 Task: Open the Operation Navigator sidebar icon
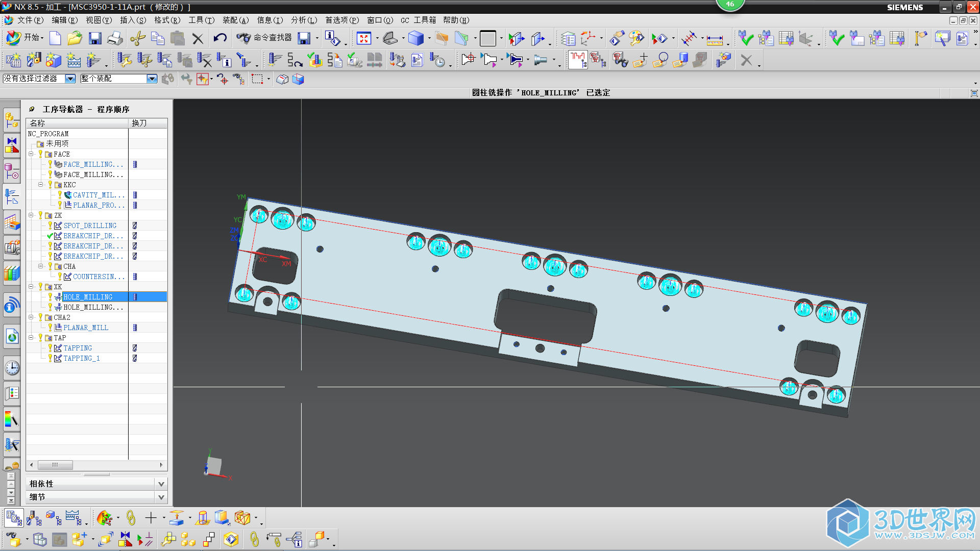coord(12,196)
